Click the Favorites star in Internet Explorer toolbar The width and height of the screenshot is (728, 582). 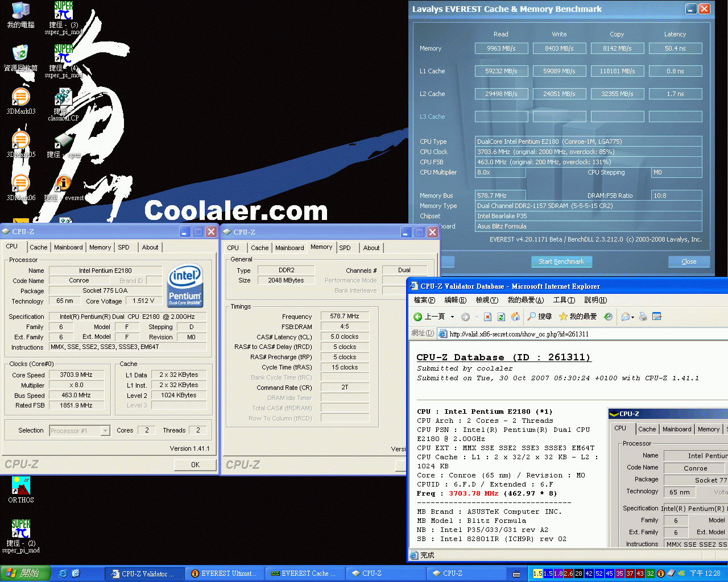563,316
